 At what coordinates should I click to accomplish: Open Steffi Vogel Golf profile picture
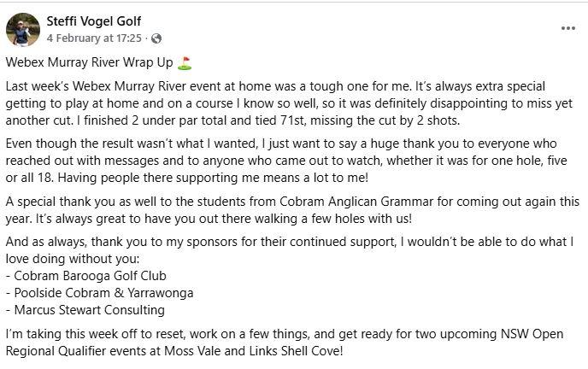click(x=23, y=29)
